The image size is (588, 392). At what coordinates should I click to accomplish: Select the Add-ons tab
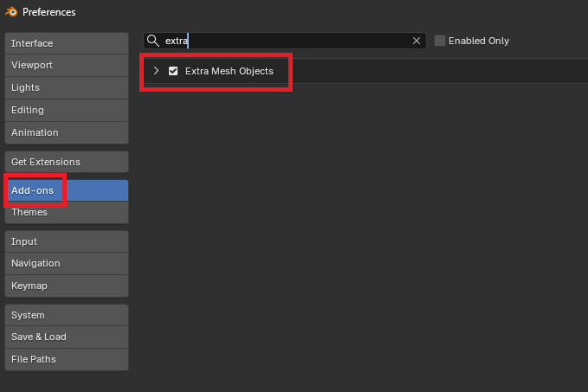67,190
